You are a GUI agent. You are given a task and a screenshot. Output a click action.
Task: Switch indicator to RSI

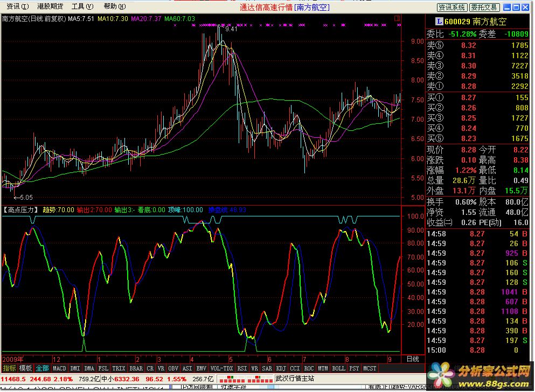(242, 368)
